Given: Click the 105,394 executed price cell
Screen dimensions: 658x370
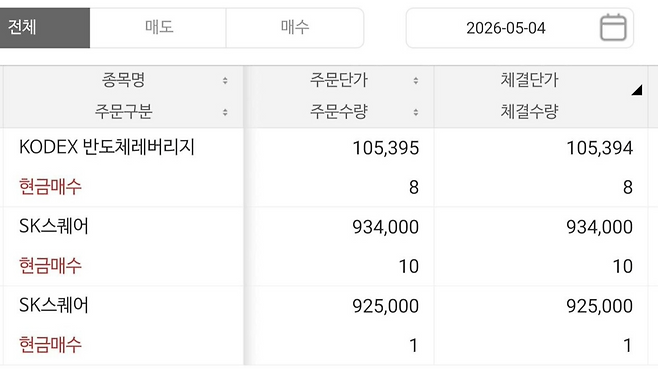Looking at the screenshot, I should coord(599,148).
